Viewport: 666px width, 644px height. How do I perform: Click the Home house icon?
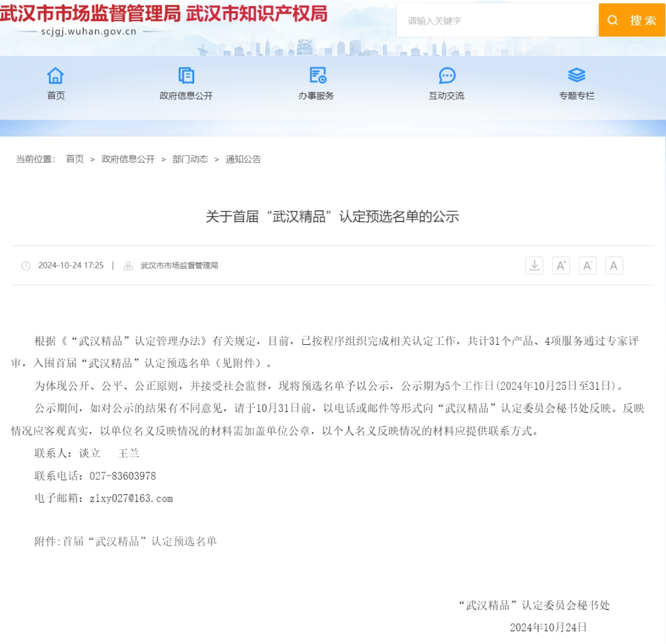55,75
